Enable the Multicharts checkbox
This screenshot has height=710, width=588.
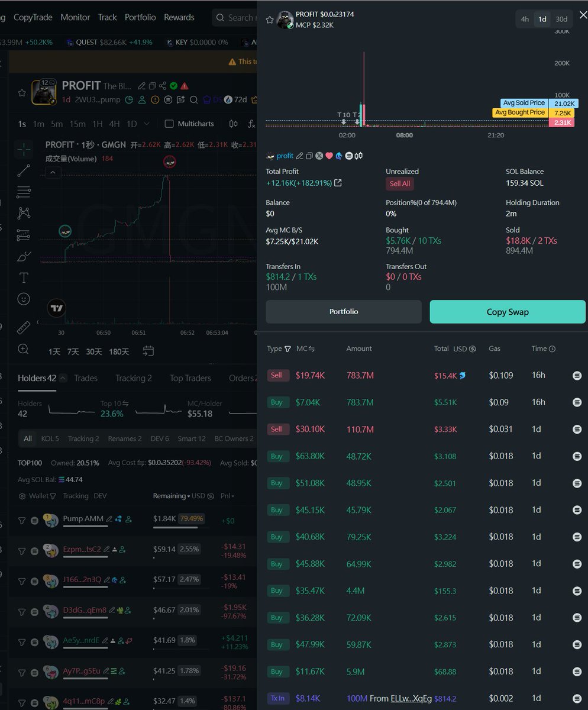pyautogui.click(x=169, y=124)
